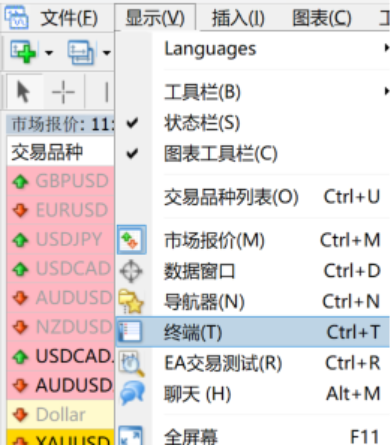The width and height of the screenshot is (390, 445).
Task: Click the red down arrow beside Dollar
Action: click(21, 415)
